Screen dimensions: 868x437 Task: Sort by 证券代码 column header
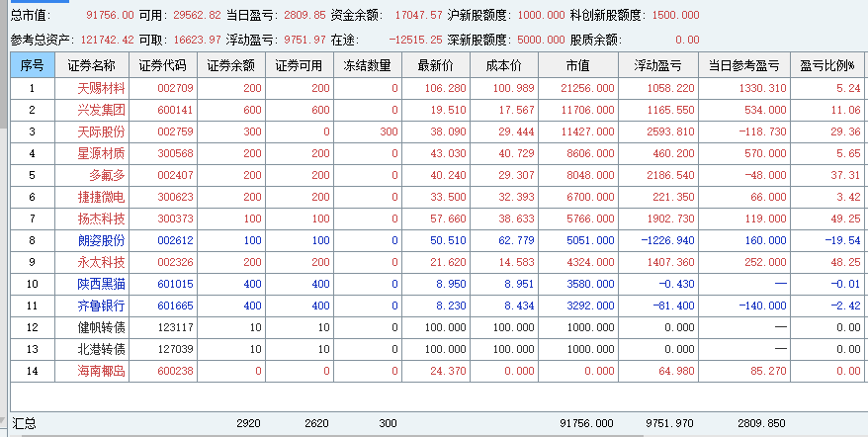pyautogui.click(x=163, y=65)
